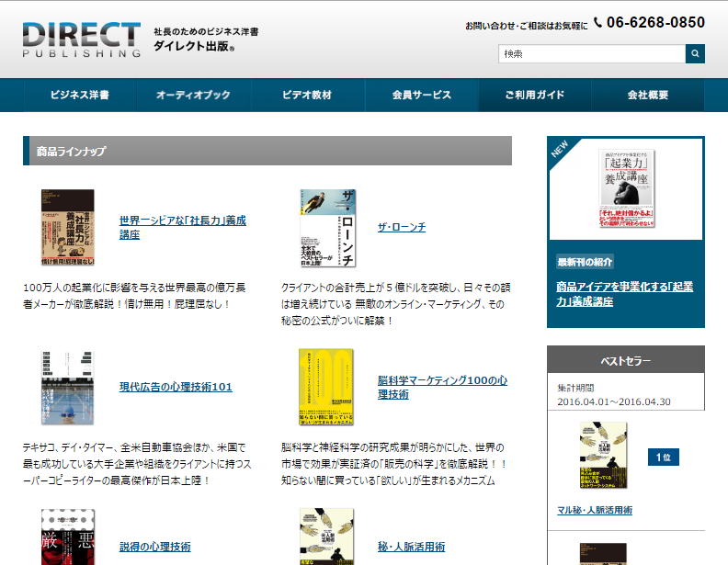Viewport: 728px width, 565px height.
Task: Click the 集計期間 date range text
Action: tap(614, 395)
